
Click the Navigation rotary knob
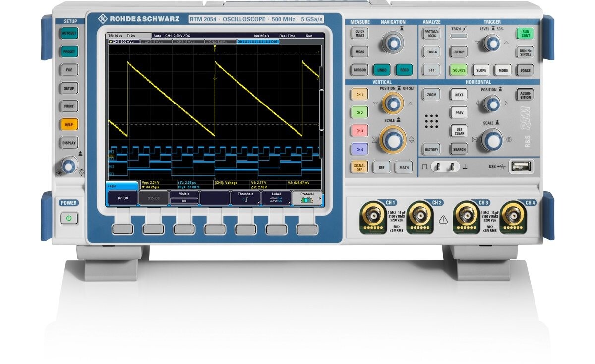tap(393, 42)
